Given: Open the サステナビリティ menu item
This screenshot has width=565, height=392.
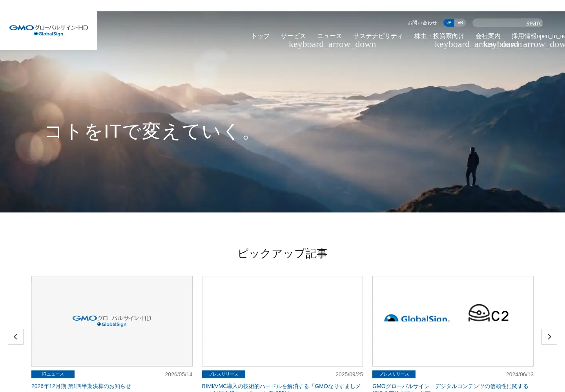Looking at the screenshot, I should coord(378,36).
